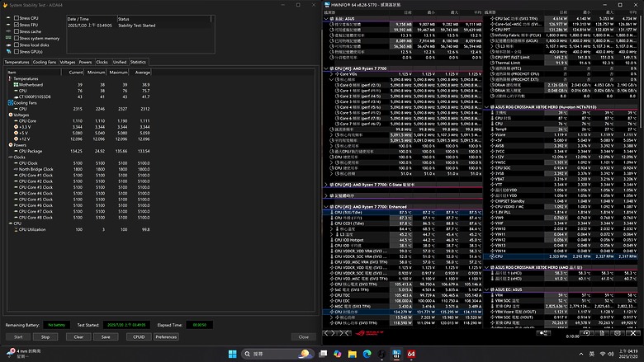644x362 pixels.
Task: Click the Stress system memory RAM icon
Action: (8, 38)
